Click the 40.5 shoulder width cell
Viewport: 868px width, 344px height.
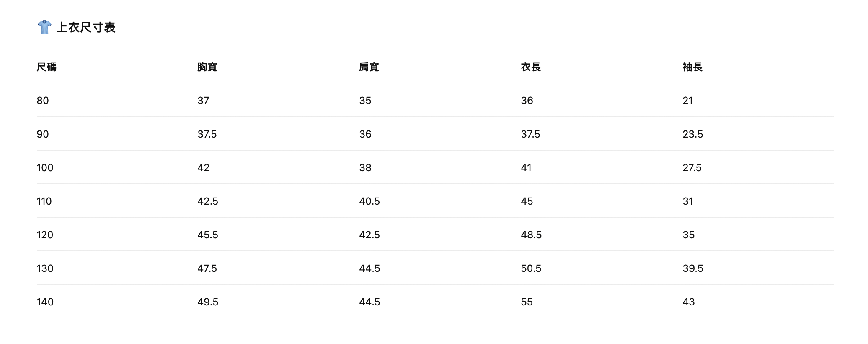(369, 201)
